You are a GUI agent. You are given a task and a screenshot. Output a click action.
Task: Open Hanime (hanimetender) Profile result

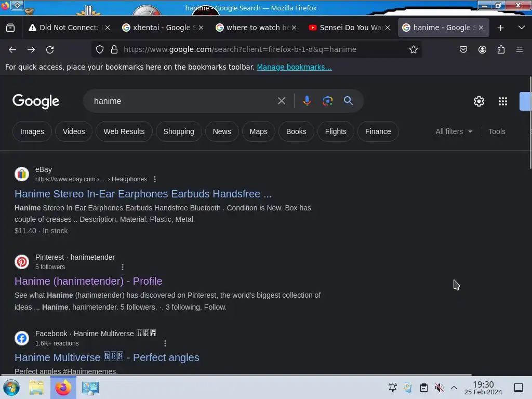(x=88, y=281)
